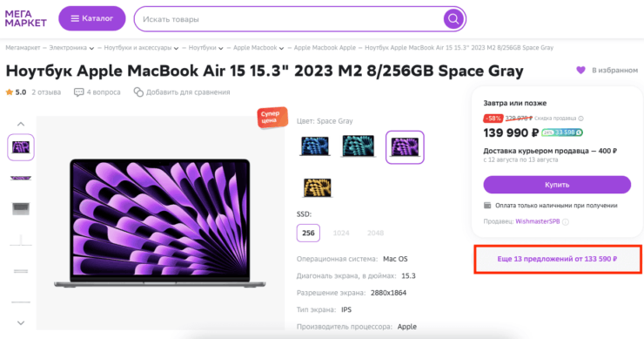The width and height of the screenshot is (644, 339).
Task: Go to previous gallery thumbnails with up arrow
Action: (21, 124)
